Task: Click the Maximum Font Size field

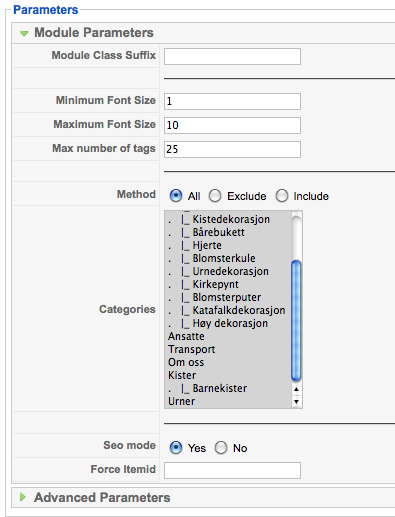Action: [x=232, y=125]
